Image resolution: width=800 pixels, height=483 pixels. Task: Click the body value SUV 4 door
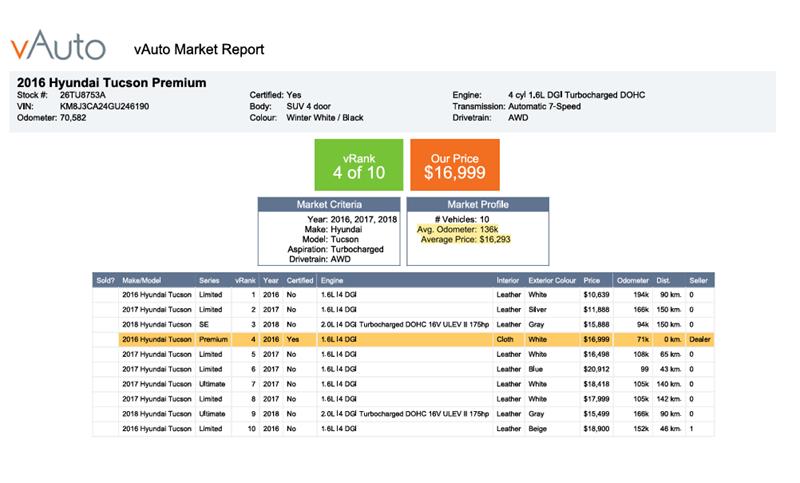[x=309, y=106]
